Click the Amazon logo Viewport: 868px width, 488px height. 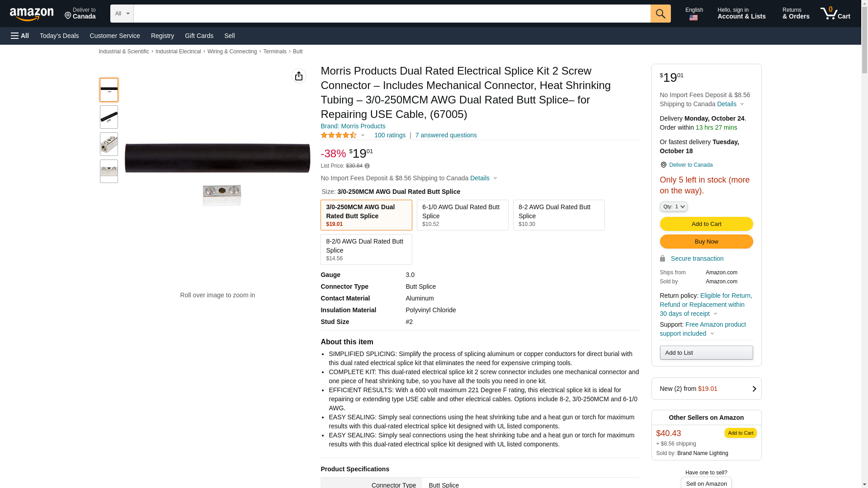(x=32, y=14)
